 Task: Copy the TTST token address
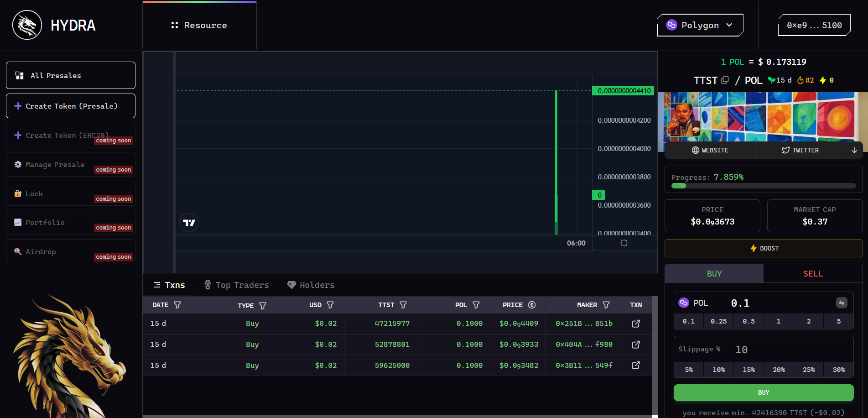coord(725,80)
